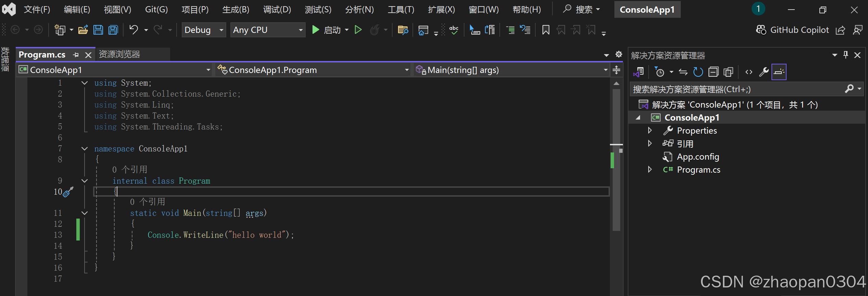Collapse the Main method code block
868x296 pixels.
pos(85,213)
